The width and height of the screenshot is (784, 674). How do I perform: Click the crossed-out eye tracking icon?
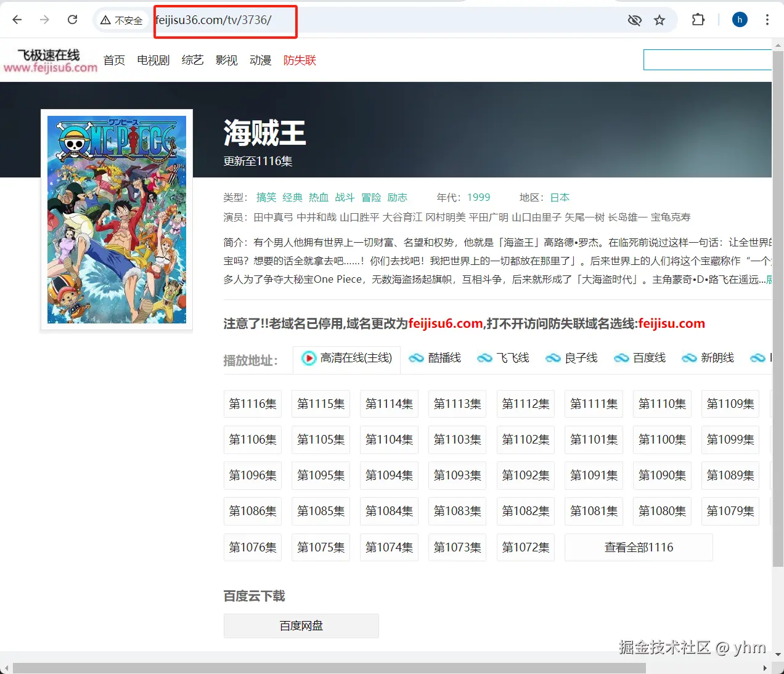[x=634, y=20]
